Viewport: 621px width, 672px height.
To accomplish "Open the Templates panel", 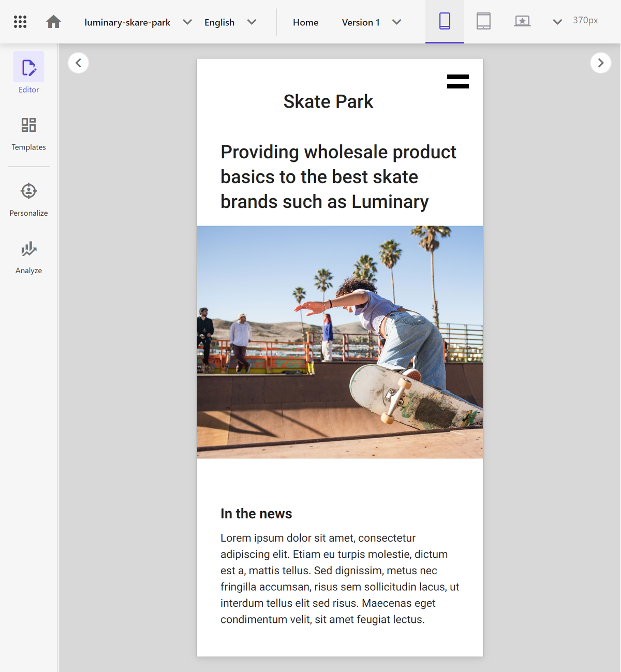I will tap(28, 133).
